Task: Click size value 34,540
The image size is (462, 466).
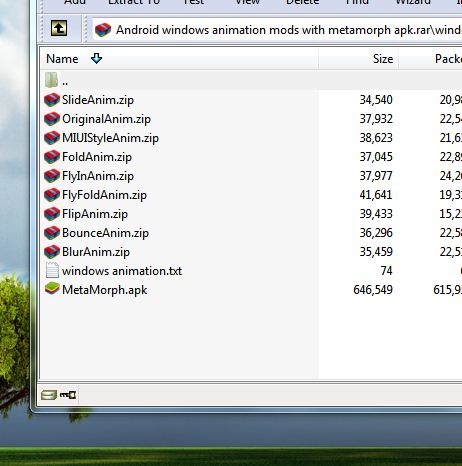Action: point(376,100)
